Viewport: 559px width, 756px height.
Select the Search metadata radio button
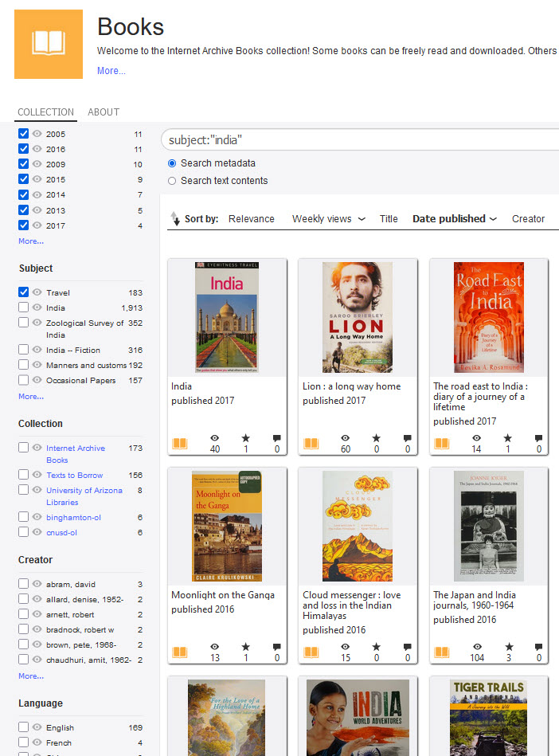pos(172,163)
